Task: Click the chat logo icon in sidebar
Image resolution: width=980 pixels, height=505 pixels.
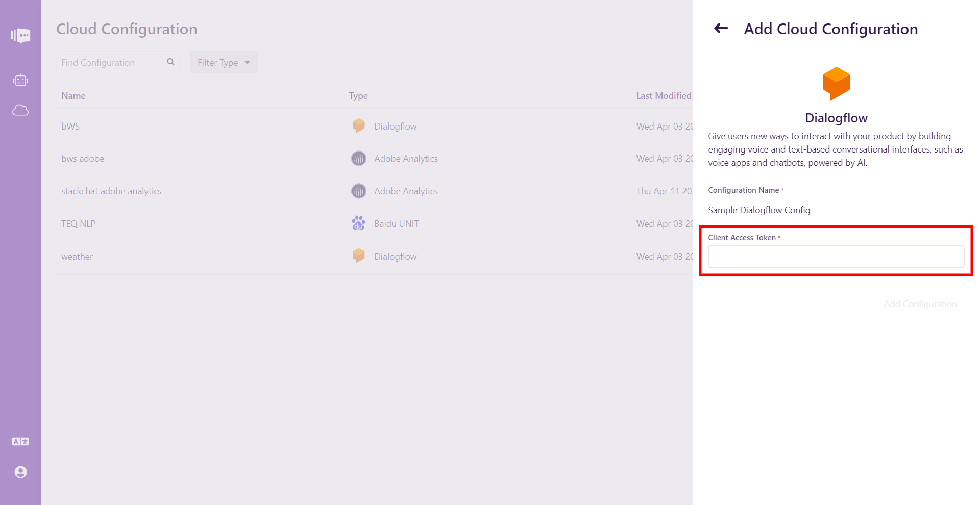Action: (x=20, y=36)
